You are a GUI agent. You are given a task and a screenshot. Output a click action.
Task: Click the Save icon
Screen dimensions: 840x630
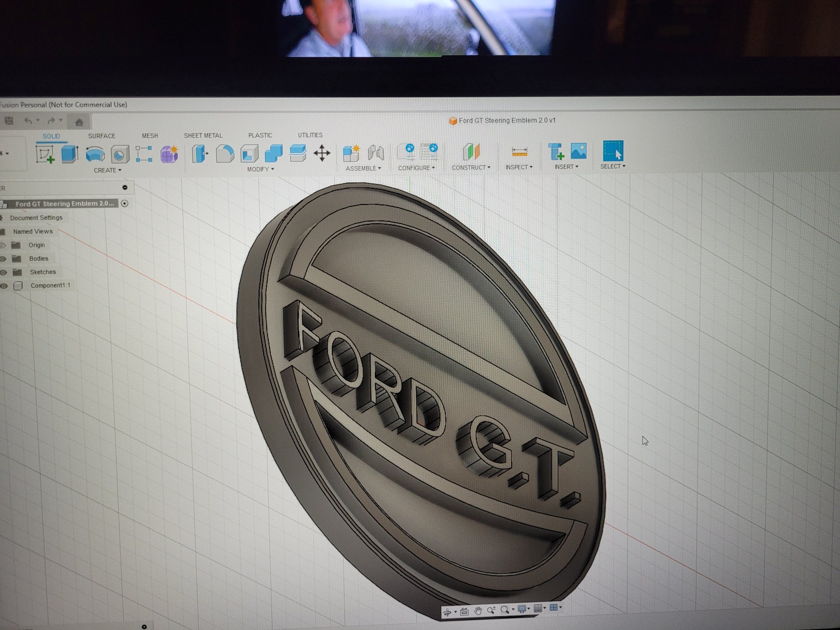point(9,121)
